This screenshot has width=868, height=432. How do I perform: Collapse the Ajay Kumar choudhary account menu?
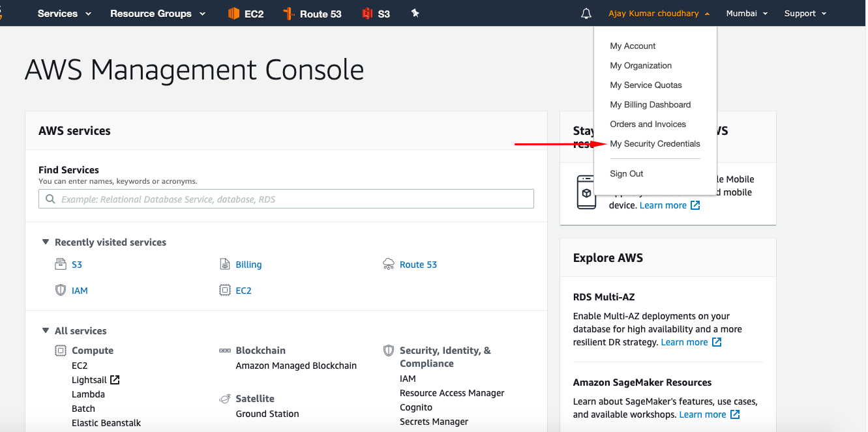coord(659,13)
